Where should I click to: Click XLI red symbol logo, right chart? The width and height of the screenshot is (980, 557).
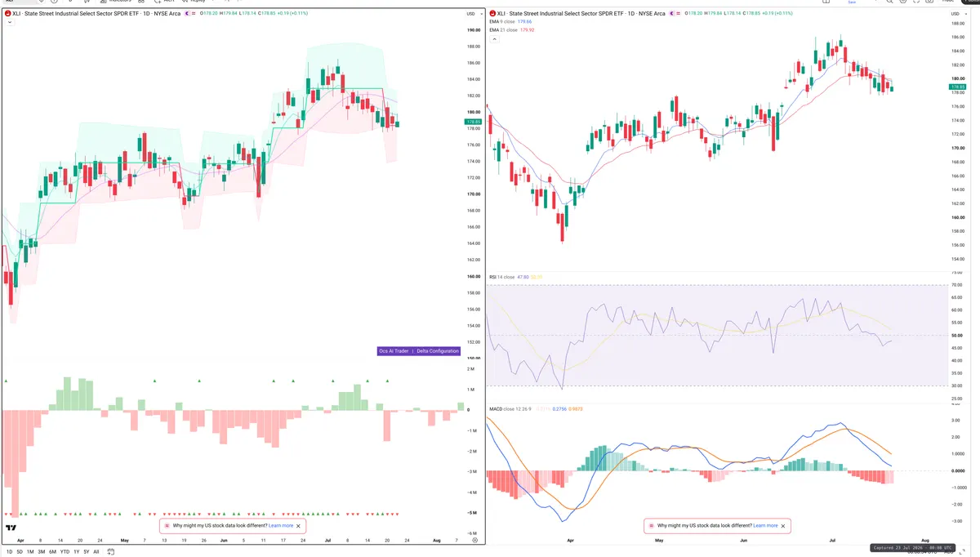click(492, 13)
